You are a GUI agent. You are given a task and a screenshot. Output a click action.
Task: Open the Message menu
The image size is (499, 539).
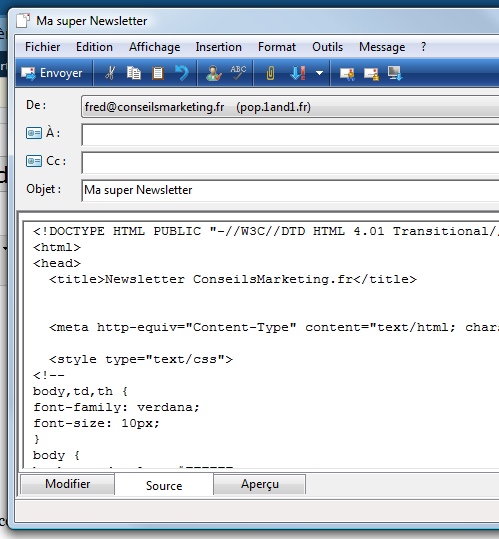point(382,47)
